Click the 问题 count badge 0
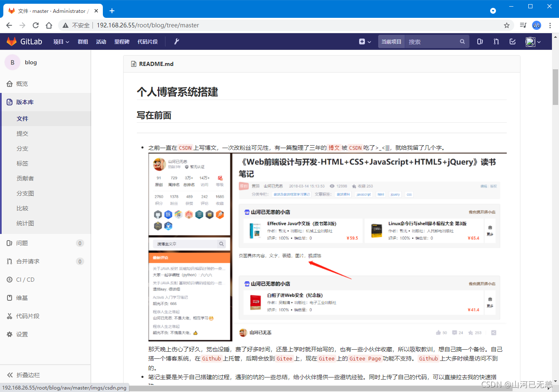The width and height of the screenshot is (559, 392). pyautogui.click(x=80, y=243)
